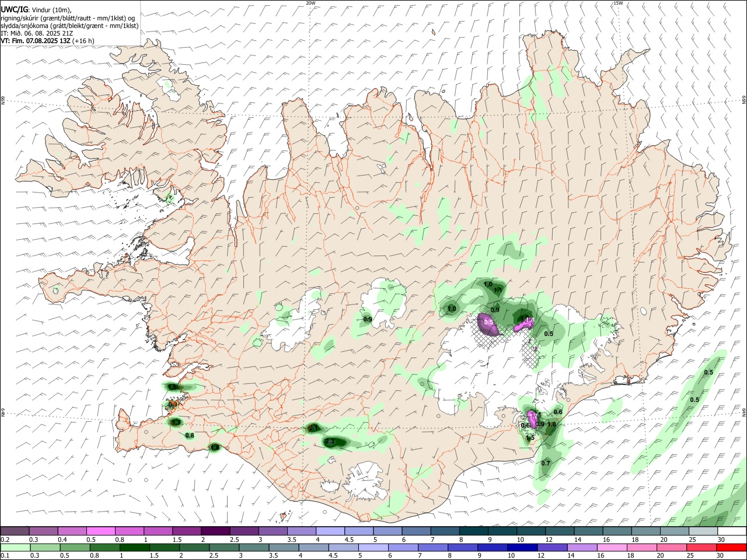The image size is (747, 560).
Task: Click the '0.7' precipitation value off the southeast coast
Action: (546, 463)
